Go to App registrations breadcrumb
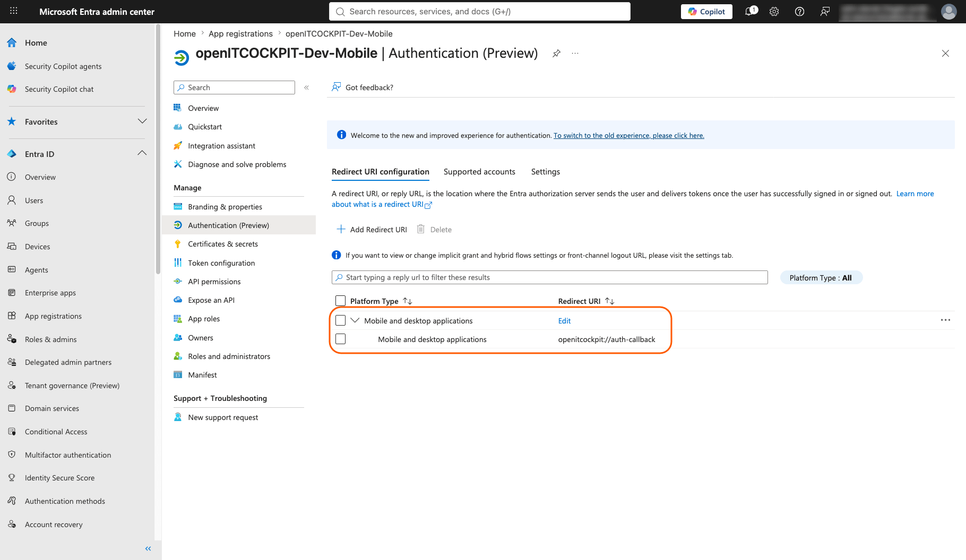Image resolution: width=966 pixels, height=560 pixels. (240, 33)
